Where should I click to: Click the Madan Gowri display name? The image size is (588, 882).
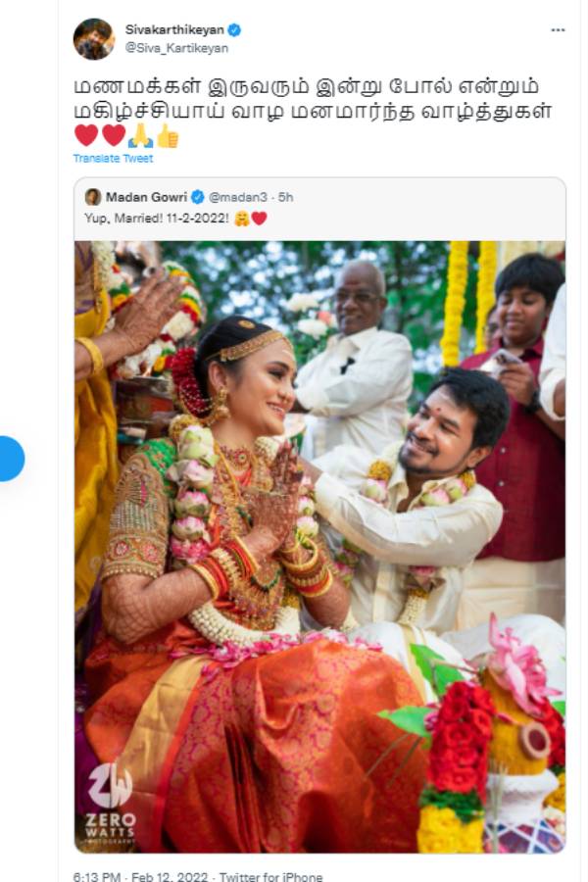pos(147,196)
